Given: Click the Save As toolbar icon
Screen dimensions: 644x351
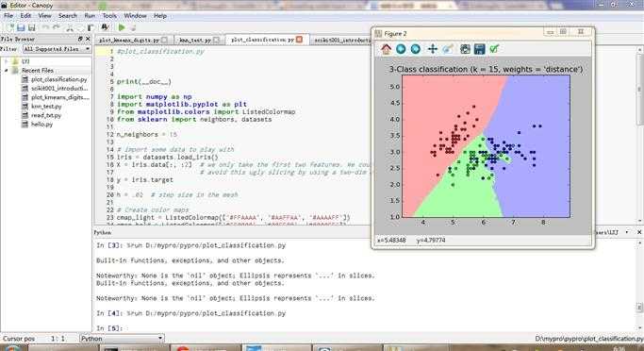Looking at the screenshot, I should 32,27.
